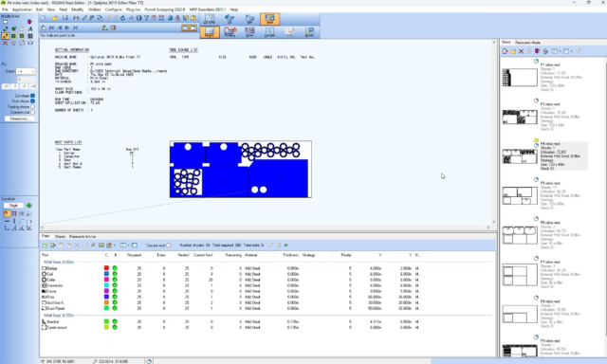
Task: Click the Save diskette icon in top toolbar
Action: tap(65, 18)
